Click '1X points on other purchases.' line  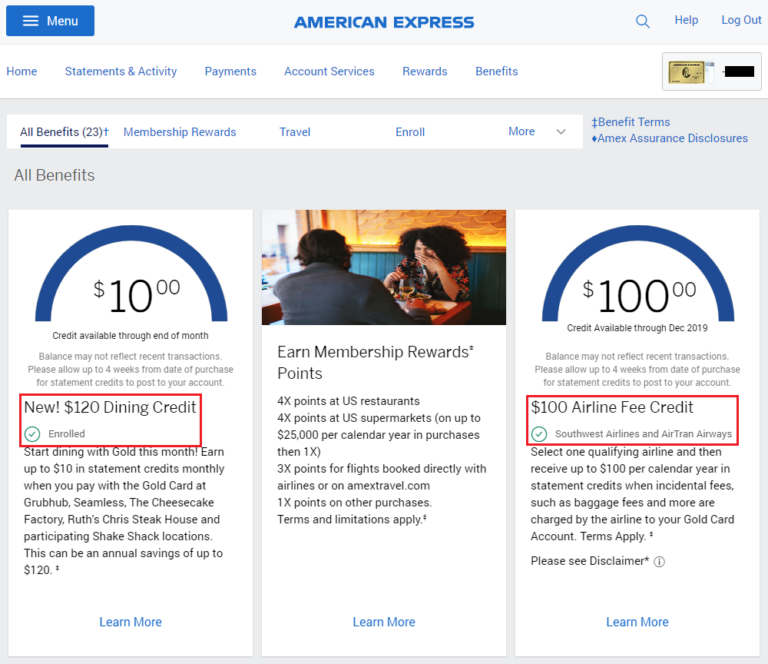(x=355, y=503)
